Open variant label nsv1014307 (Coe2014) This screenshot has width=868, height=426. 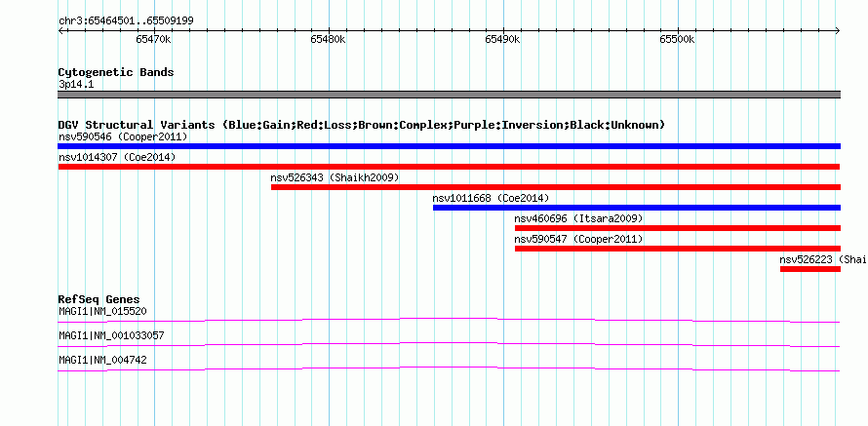click(117, 157)
